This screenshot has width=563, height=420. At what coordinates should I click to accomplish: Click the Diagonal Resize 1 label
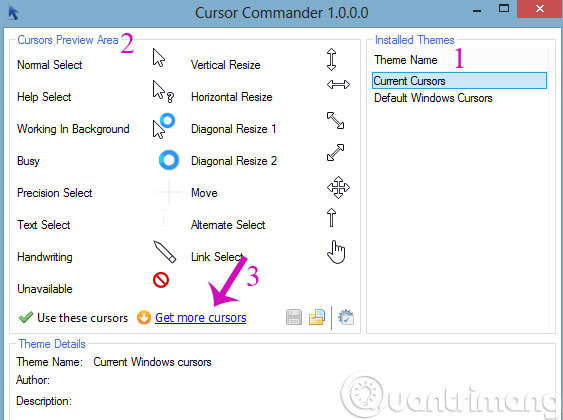(x=233, y=129)
